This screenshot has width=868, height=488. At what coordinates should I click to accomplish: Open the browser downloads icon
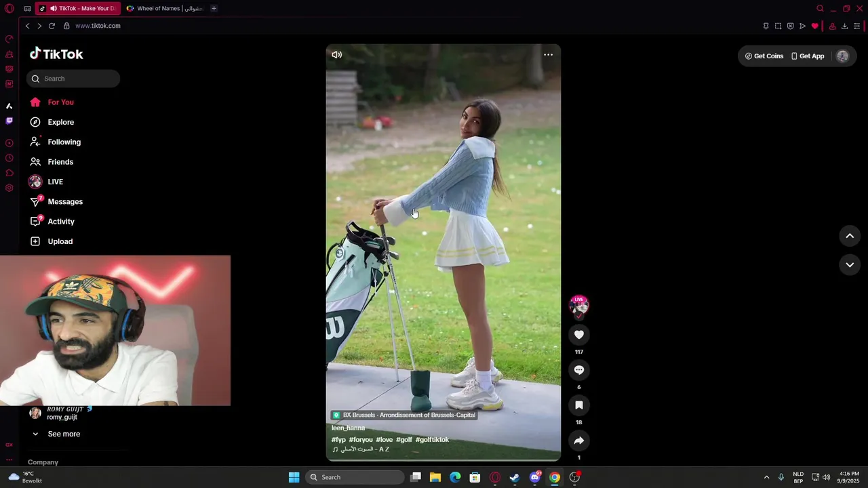844,26
